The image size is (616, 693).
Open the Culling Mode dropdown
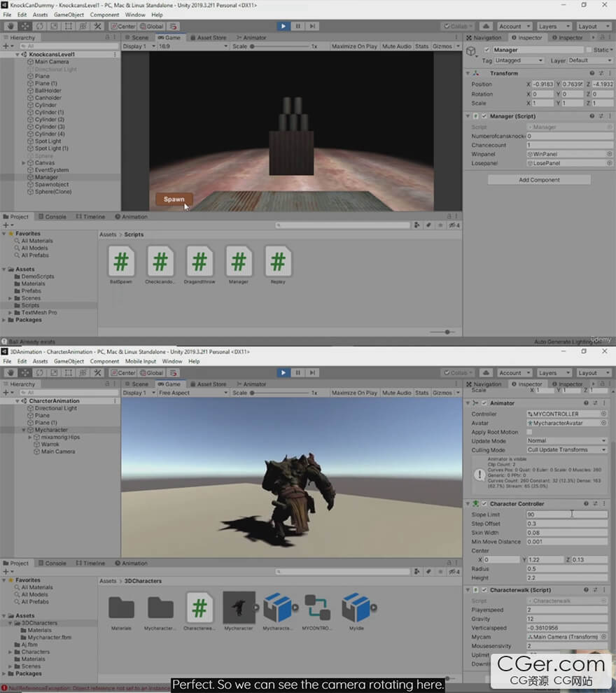[566, 450]
